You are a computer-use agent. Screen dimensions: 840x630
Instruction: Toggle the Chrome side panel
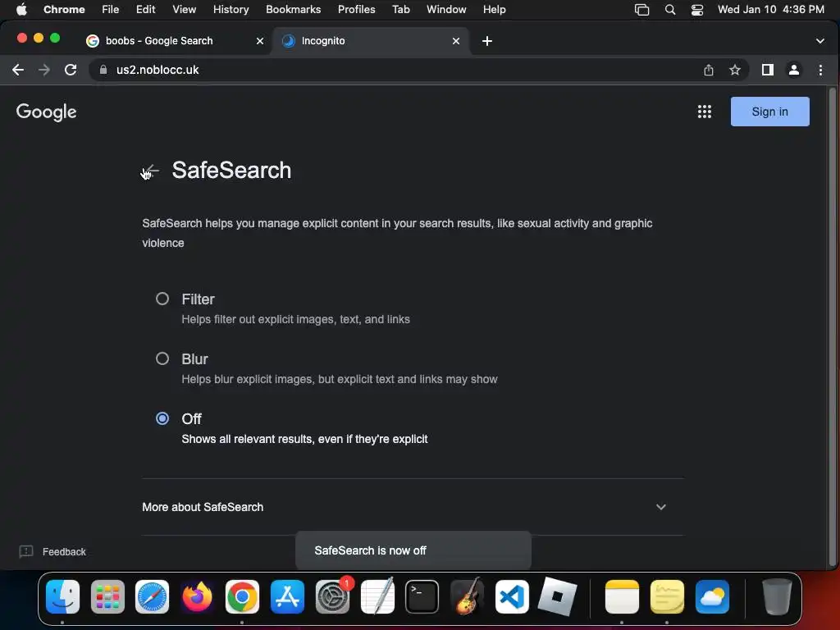pyautogui.click(x=768, y=70)
